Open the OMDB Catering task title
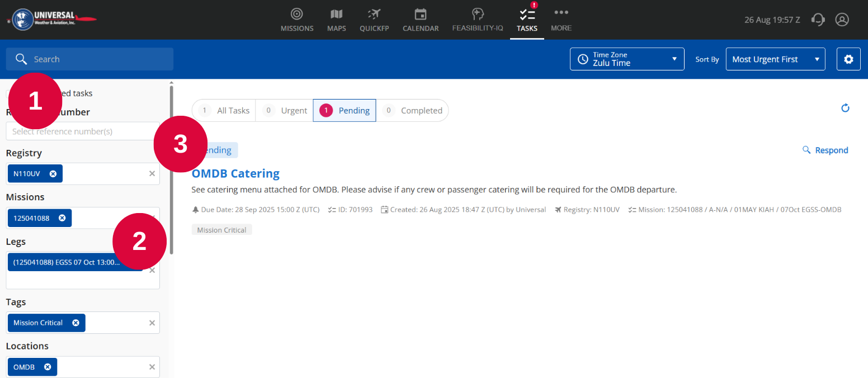 [235, 173]
